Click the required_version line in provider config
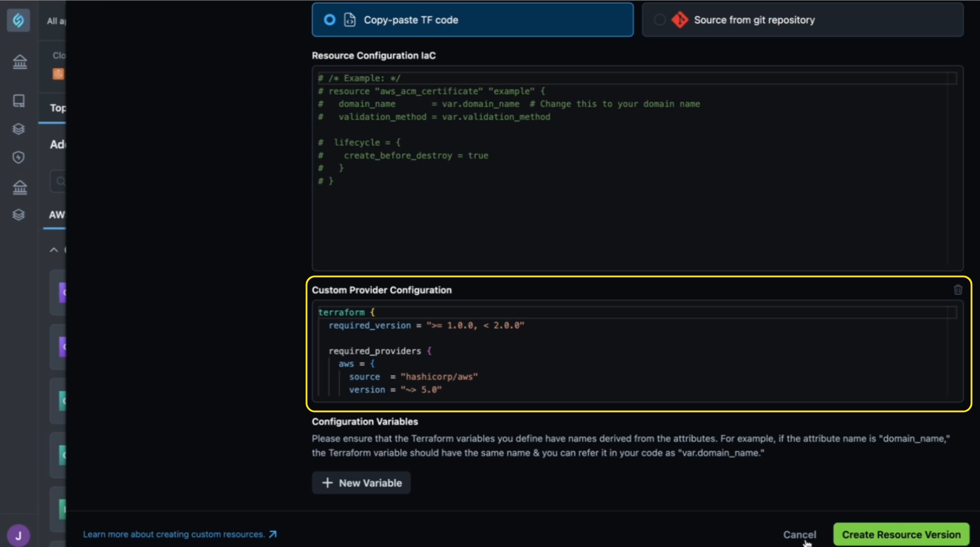This screenshot has height=547, width=980. point(426,325)
